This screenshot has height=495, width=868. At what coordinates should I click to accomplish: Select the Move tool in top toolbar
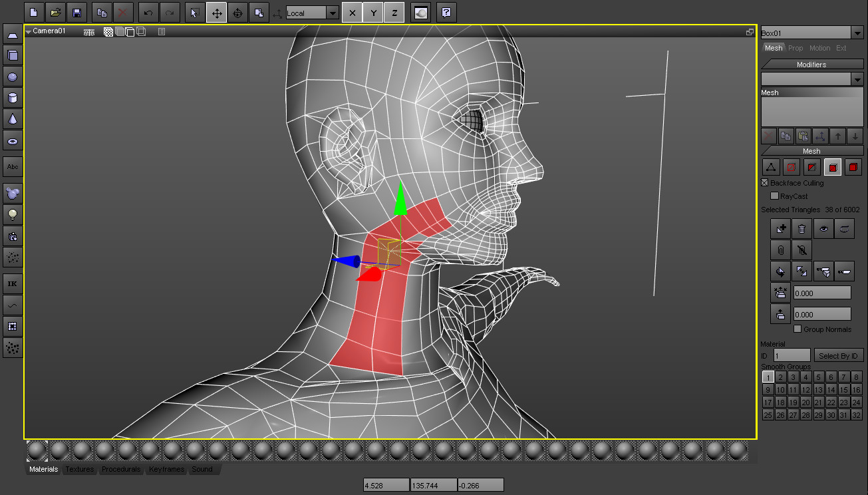[x=216, y=13]
